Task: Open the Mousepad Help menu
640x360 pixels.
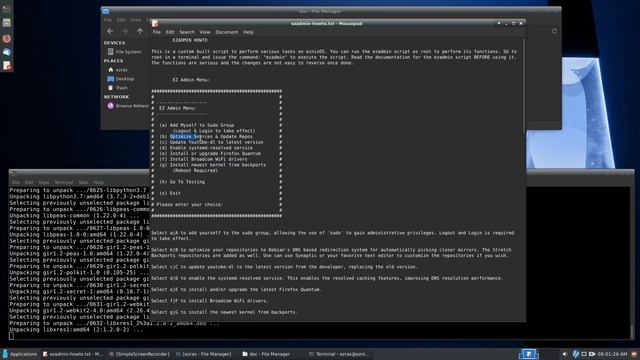Action: (x=248, y=32)
